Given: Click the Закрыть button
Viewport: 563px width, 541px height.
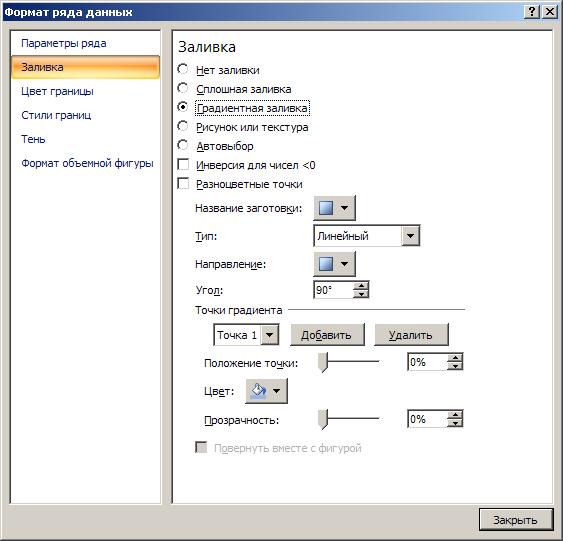Looking at the screenshot, I should coord(516,520).
